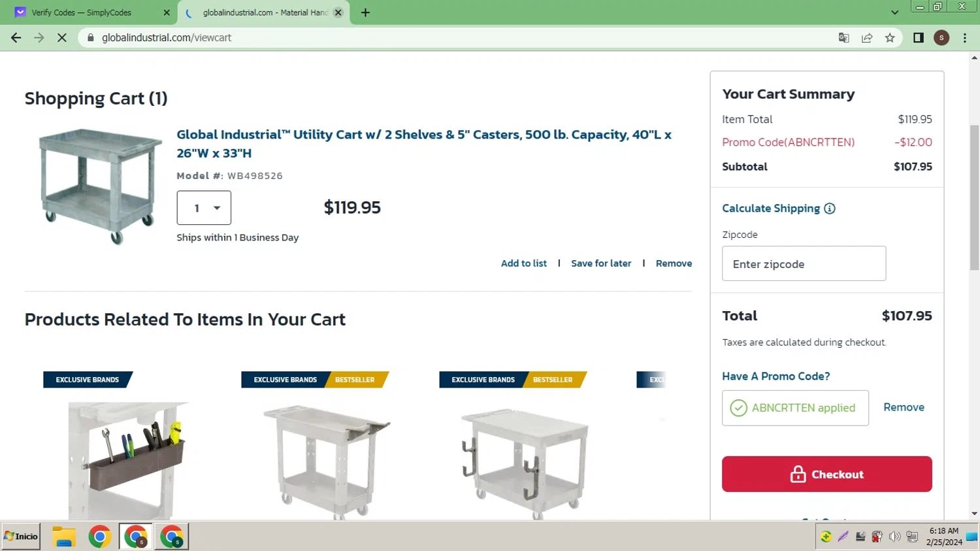Remove the ABNCRTTEN promo code
This screenshot has height=551, width=980.
click(904, 407)
